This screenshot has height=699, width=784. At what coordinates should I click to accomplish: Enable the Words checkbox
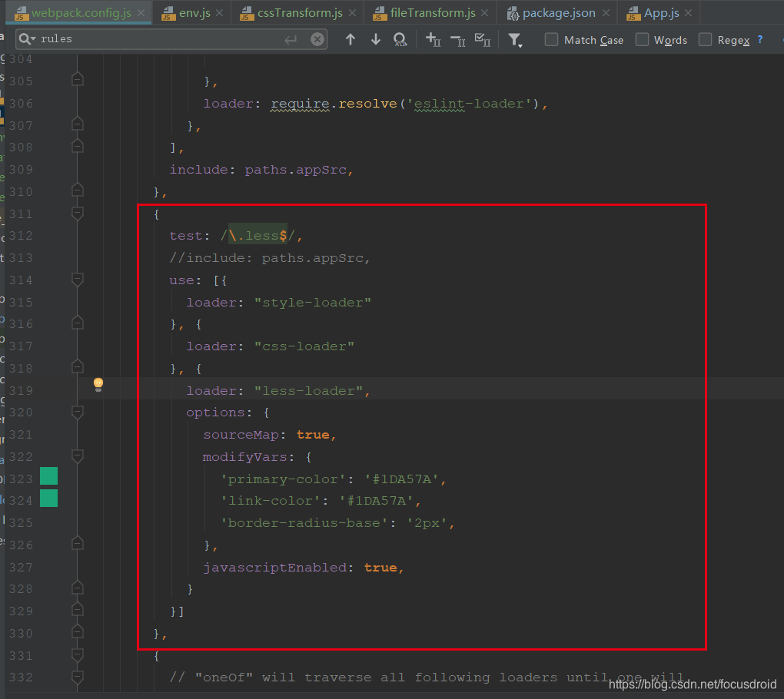(x=642, y=39)
